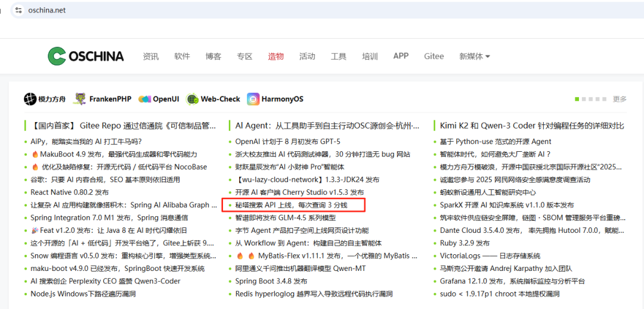Go to the 培训 page
The height and width of the screenshot is (309, 644).
click(x=370, y=57)
